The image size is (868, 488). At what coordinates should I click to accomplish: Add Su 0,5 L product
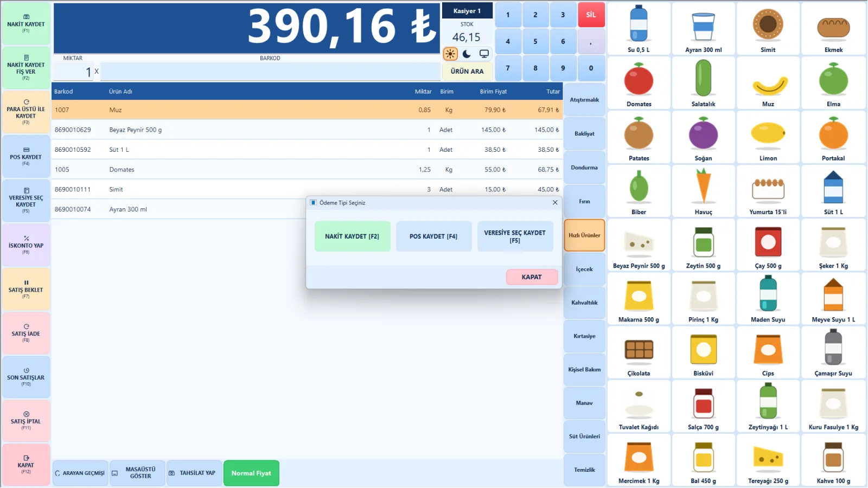639,29
